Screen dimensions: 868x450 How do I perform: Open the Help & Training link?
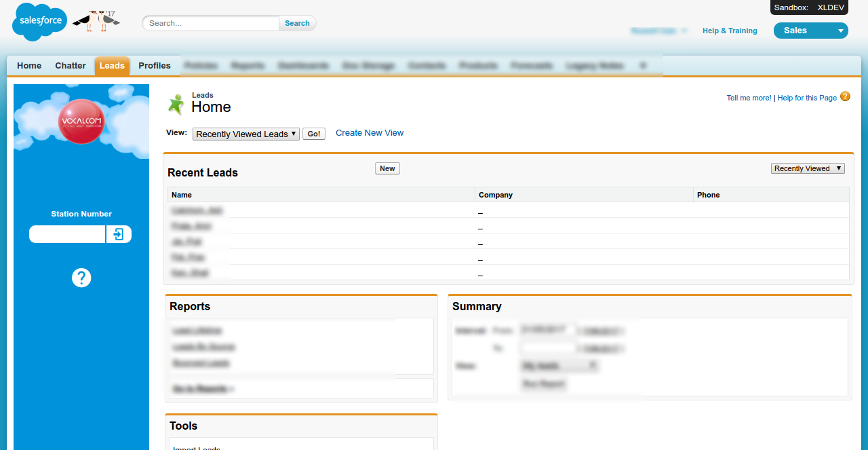point(730,31)
